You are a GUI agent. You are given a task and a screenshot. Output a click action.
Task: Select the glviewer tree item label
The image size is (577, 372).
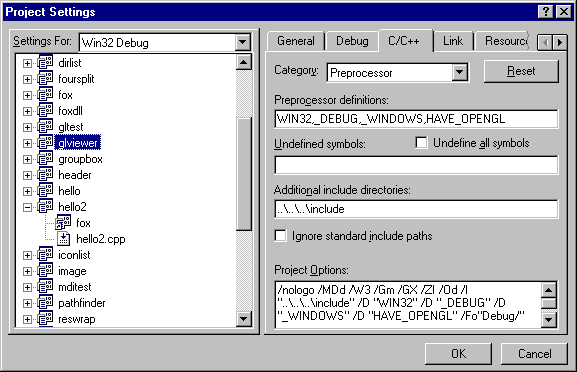pyautogui.click(x=78, y=143)
